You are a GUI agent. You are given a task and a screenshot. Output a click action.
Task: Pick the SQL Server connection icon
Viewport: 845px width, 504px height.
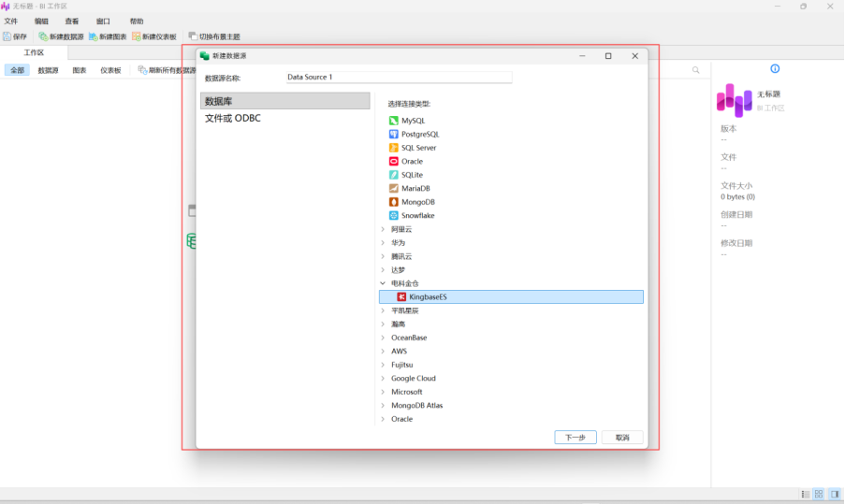click(x=394, y=148)
